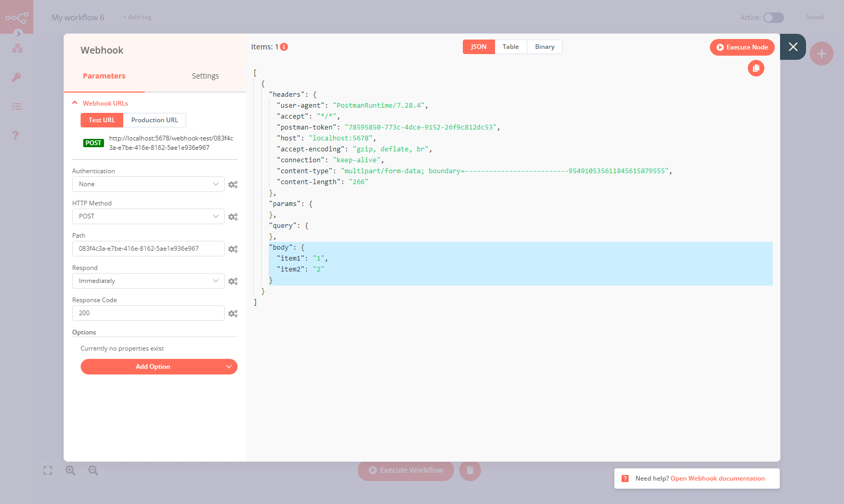Open Respond parameter options gear

point(233,281)
